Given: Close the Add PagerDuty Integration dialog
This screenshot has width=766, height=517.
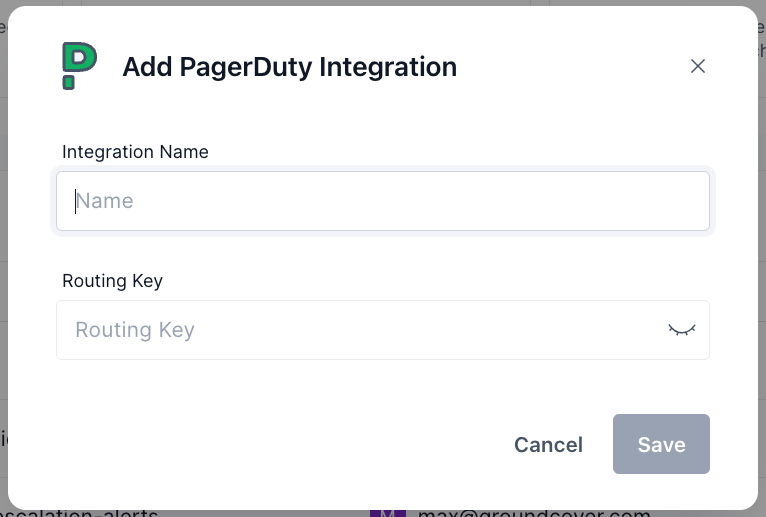Looking at the screenshot, I should pos(698,66).
